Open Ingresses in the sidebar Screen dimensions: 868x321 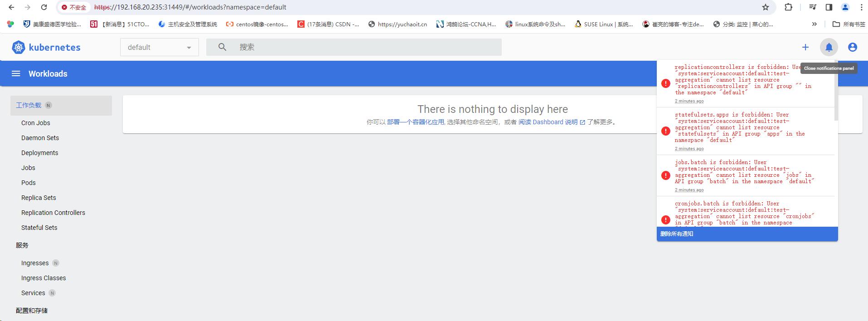(x=35, y=263)
